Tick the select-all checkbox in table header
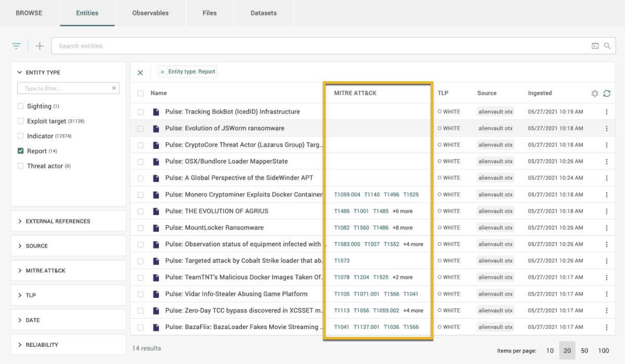This screenshot has height=364, width=625. point(141,93)
